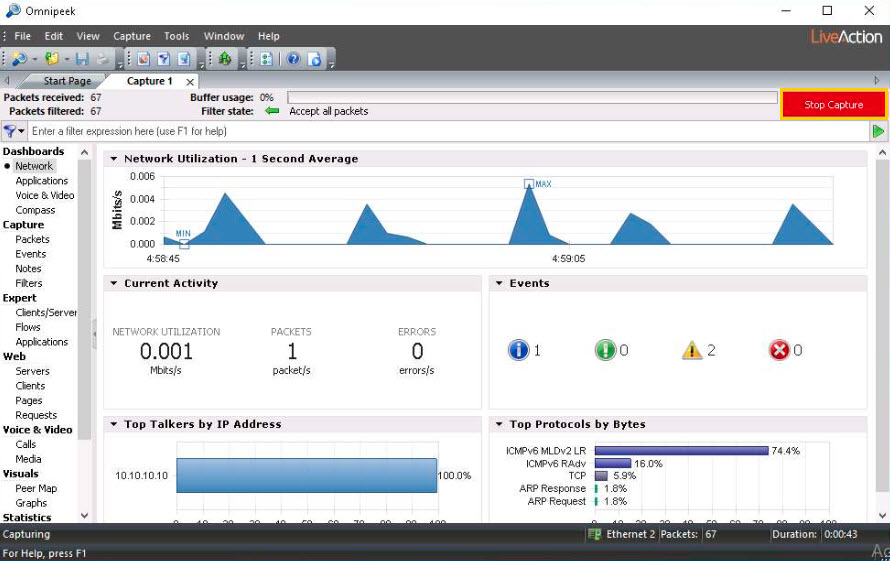Select Network dashboard in sidebar
This screenshot has height=561, width=890.
[34, 166]
